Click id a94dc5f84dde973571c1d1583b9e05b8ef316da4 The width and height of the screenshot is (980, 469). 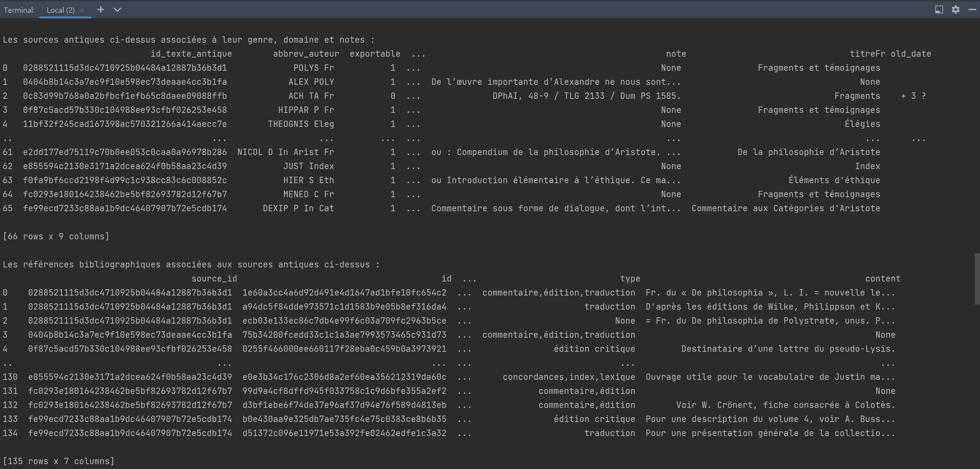click(344, 307)
